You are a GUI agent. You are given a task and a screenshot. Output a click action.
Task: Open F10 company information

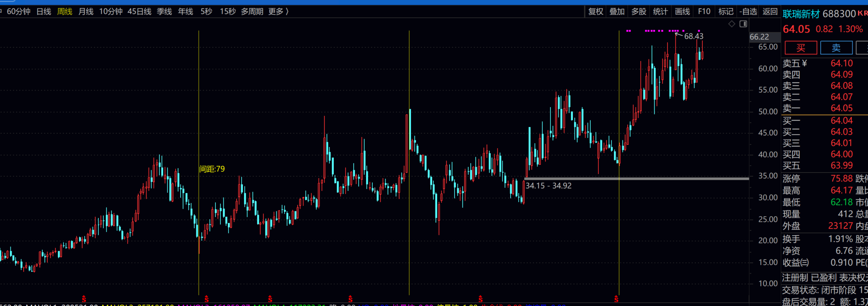click(x=704, y=12)
